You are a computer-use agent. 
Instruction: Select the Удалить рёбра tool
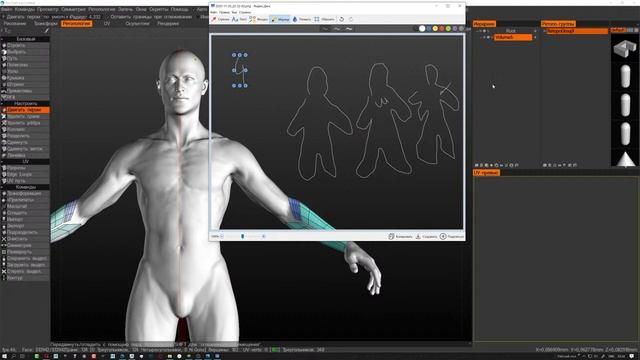(x=25, y=123)
